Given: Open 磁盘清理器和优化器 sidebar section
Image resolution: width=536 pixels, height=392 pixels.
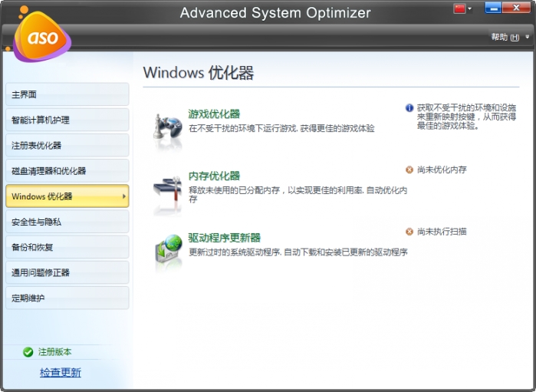Looking at the screenshot, I should [x=67, y=171].
